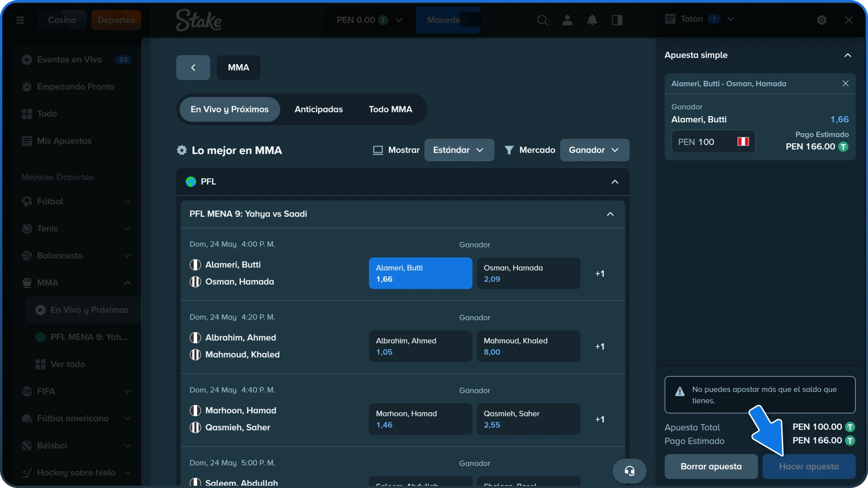Click the search magnifier icon
Viewport: 868px width, 488px height.
(x=542, y=20)
